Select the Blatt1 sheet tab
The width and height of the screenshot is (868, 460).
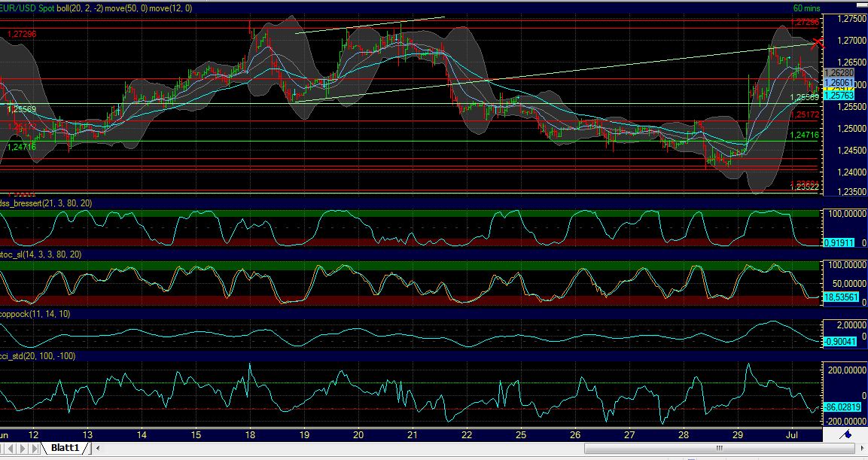(x=65, y=448)
